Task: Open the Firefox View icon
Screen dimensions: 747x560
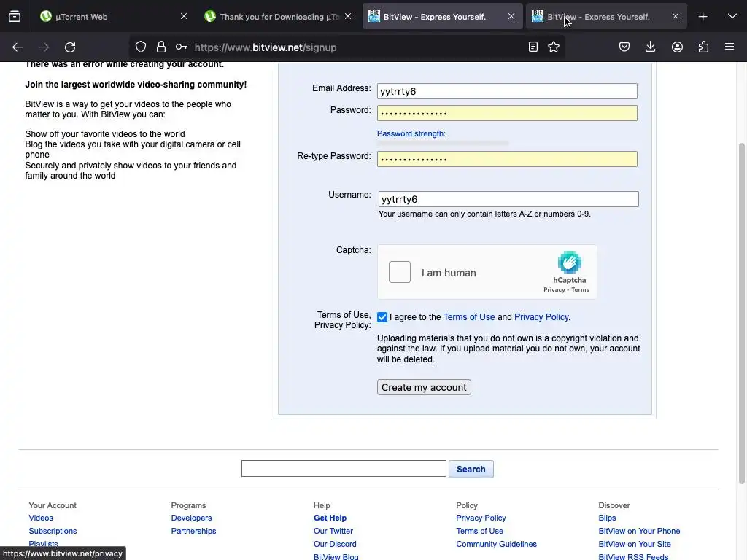Action: coord(15,17)
